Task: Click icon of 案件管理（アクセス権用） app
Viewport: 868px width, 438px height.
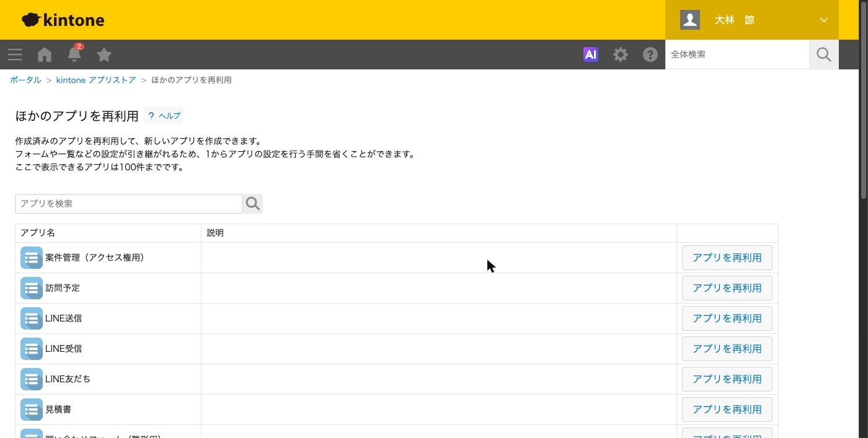Action: click(x=32, y=258)
